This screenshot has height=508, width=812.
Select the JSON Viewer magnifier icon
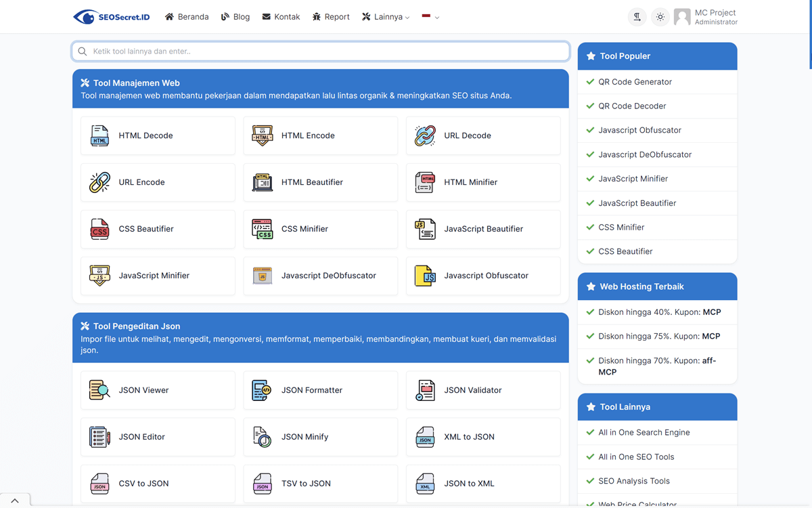coord(99,390)
